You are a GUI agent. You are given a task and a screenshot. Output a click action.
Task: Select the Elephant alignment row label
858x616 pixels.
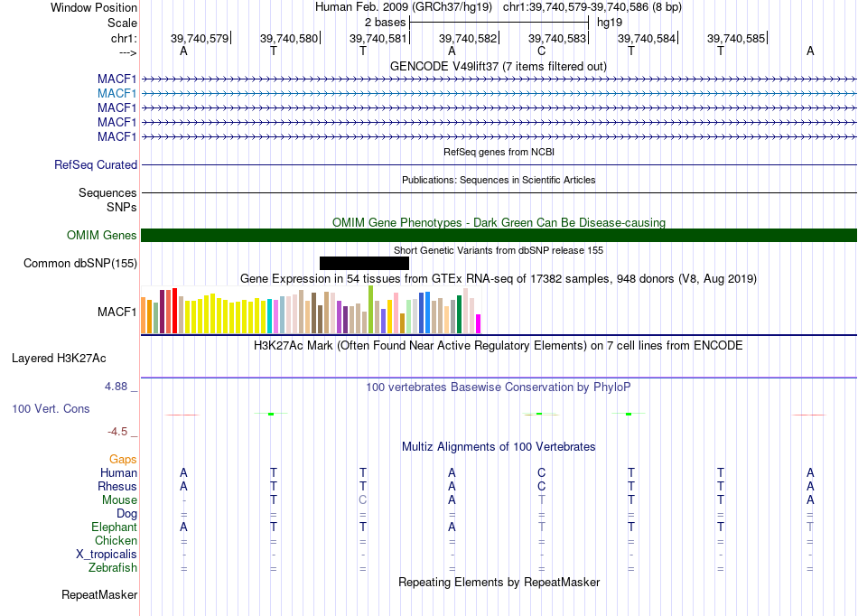pyautogui.click(x=114, y=527)
